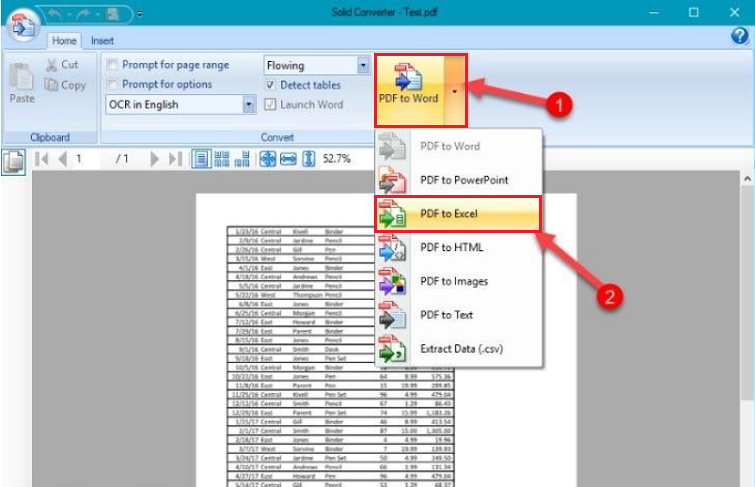Switch to the Insert ribbon tab

(x=102, y=40)
